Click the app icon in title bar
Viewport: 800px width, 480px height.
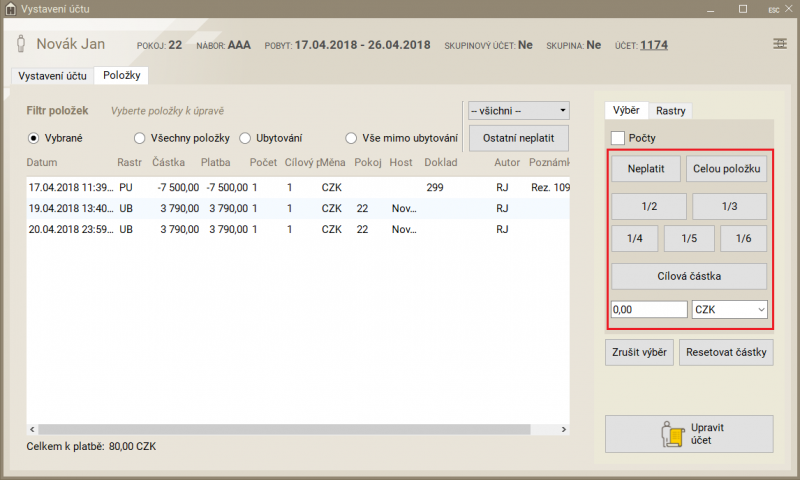click(10, 9)
